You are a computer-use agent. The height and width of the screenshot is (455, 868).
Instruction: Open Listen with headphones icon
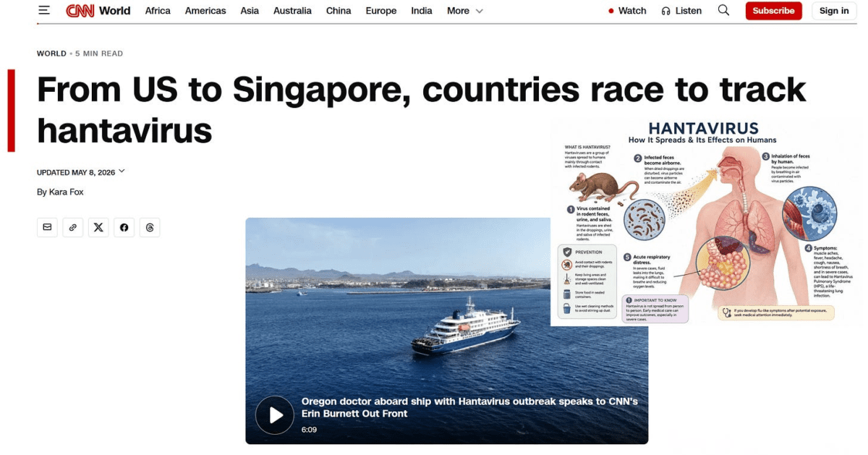click(x=681, y=11)
